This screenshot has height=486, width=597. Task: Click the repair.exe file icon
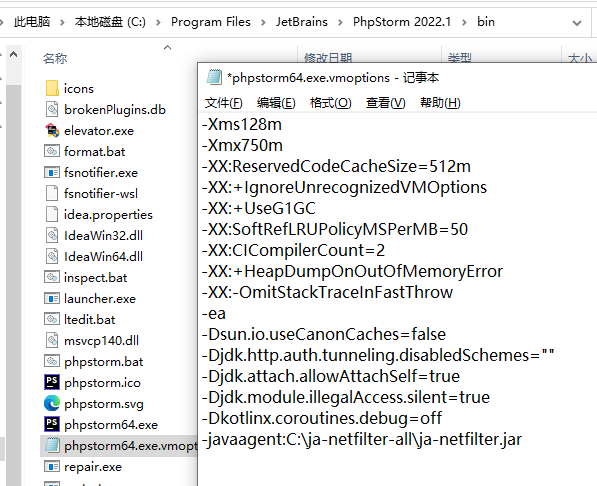click(52, 466)
